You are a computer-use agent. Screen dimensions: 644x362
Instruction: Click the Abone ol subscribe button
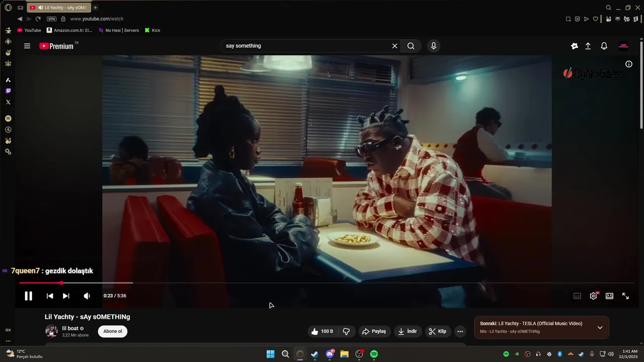point(113,331)
